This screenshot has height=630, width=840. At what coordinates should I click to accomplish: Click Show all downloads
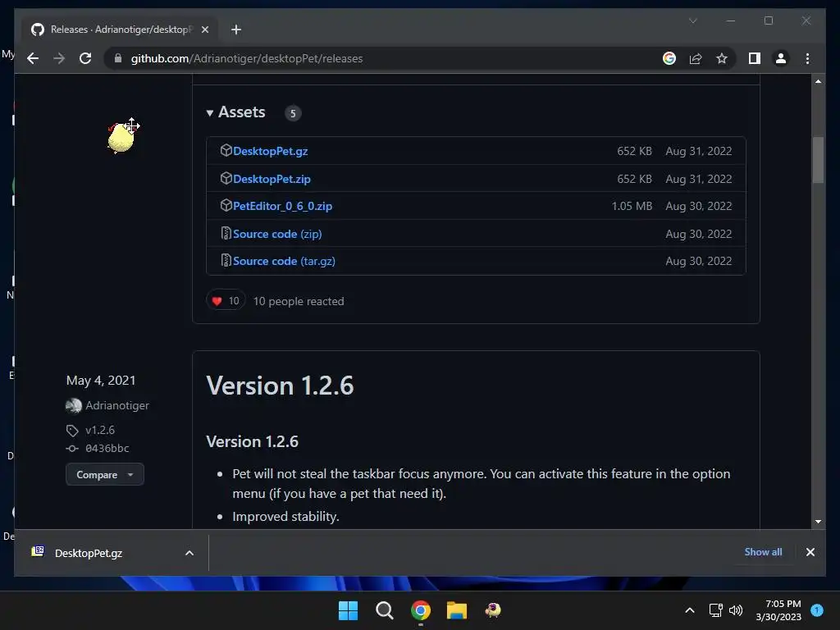point(763,552)
